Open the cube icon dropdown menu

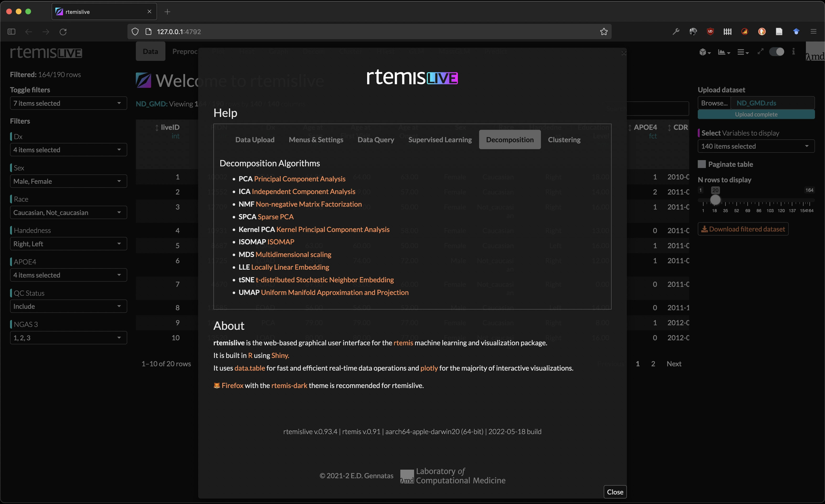705,52
